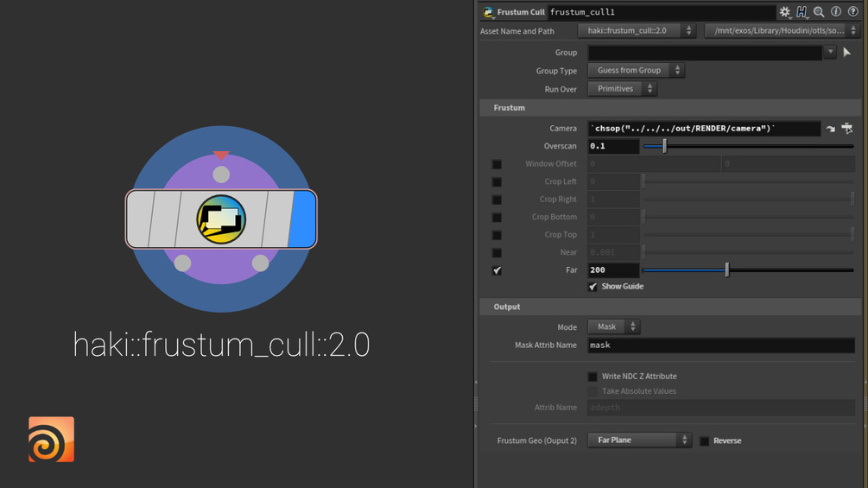
Task: Click the Far value slider handle
Action: click(x=727, y=270)
